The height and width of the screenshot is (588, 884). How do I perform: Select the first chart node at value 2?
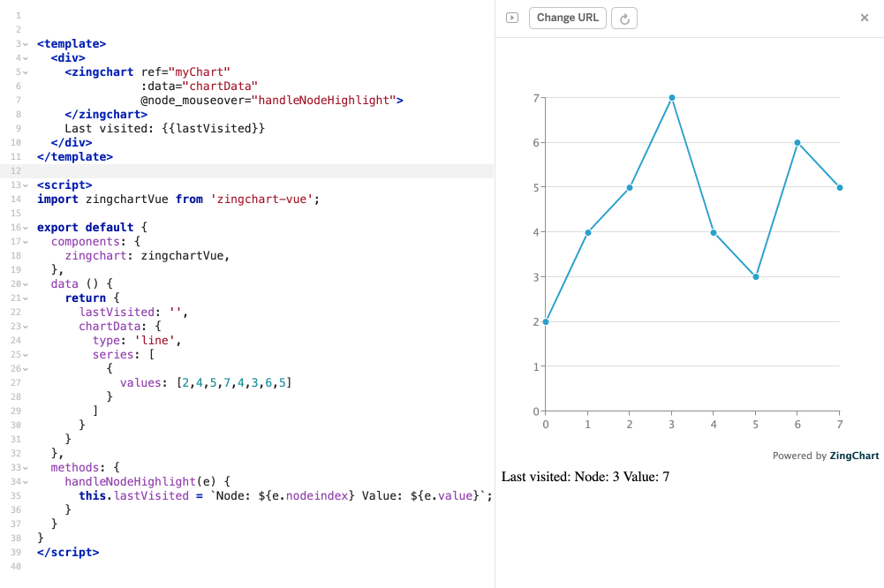coord(546,321)
